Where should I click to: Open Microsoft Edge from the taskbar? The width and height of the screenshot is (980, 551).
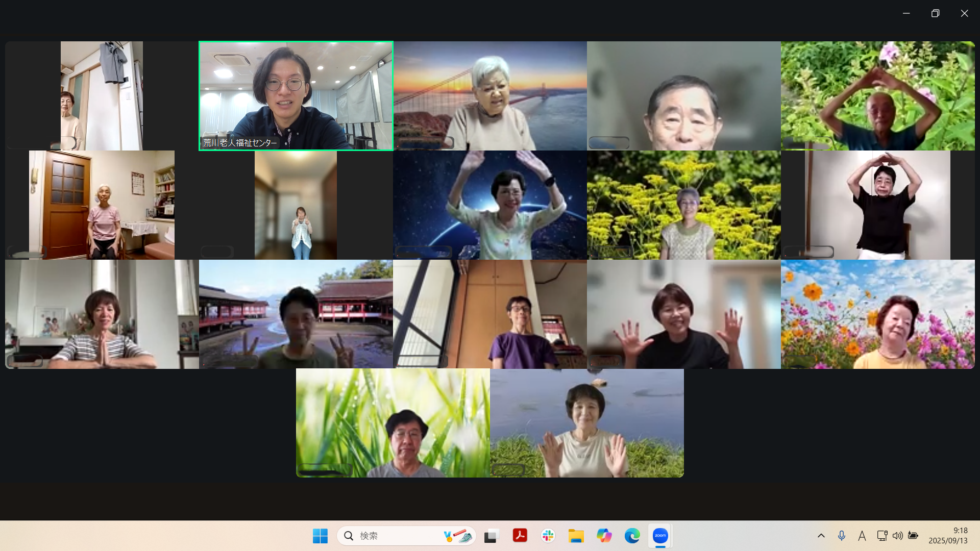click(632, 536)
